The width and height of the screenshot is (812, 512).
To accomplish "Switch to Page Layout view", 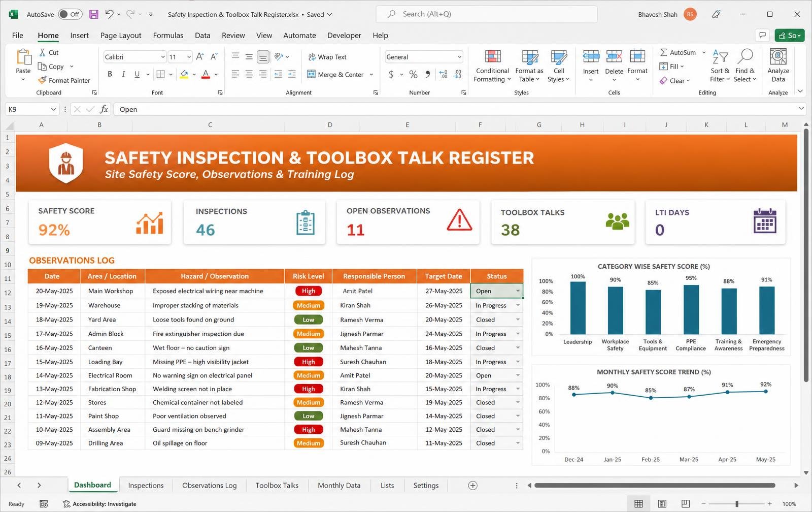I will point(662,504).
